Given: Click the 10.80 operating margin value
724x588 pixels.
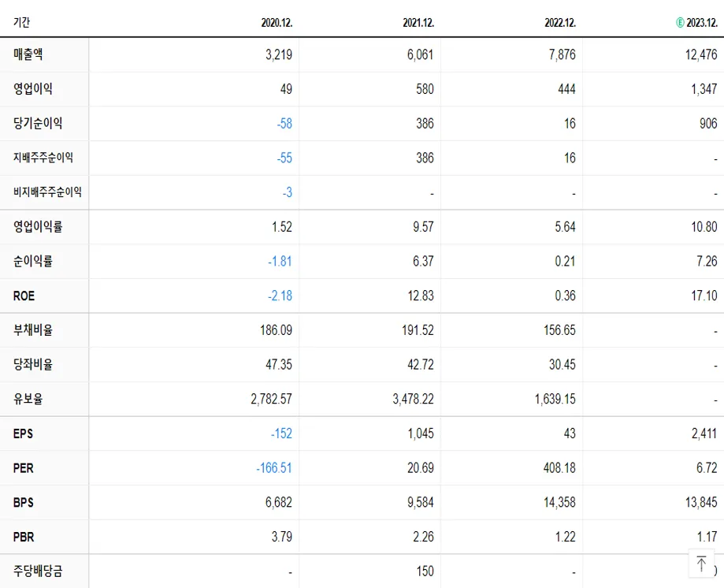Looking at the screenshot, I should (704, 227).
